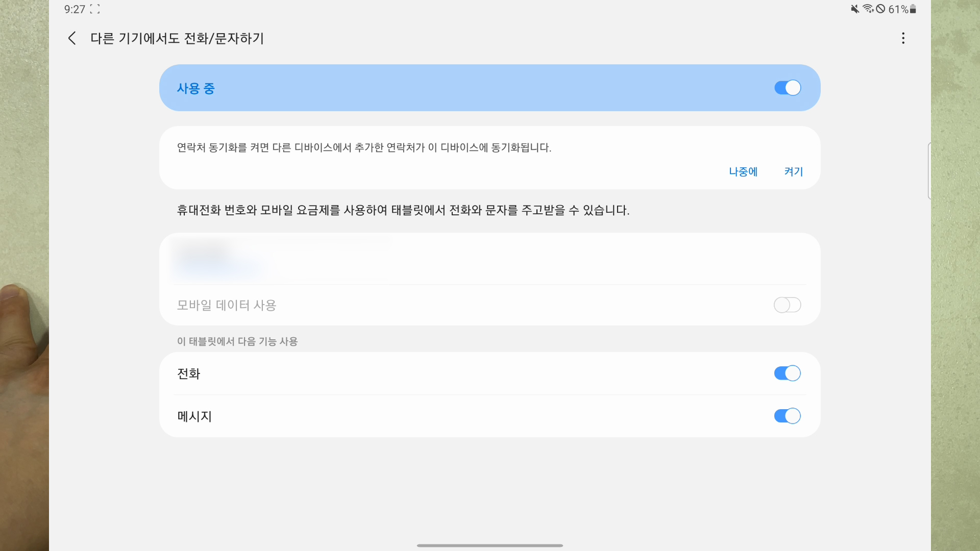This screenshot has height=551, width=980.
Task: Turn off the 사용 중 main switch
Action: pyautogui.click(x=787, y=88)
